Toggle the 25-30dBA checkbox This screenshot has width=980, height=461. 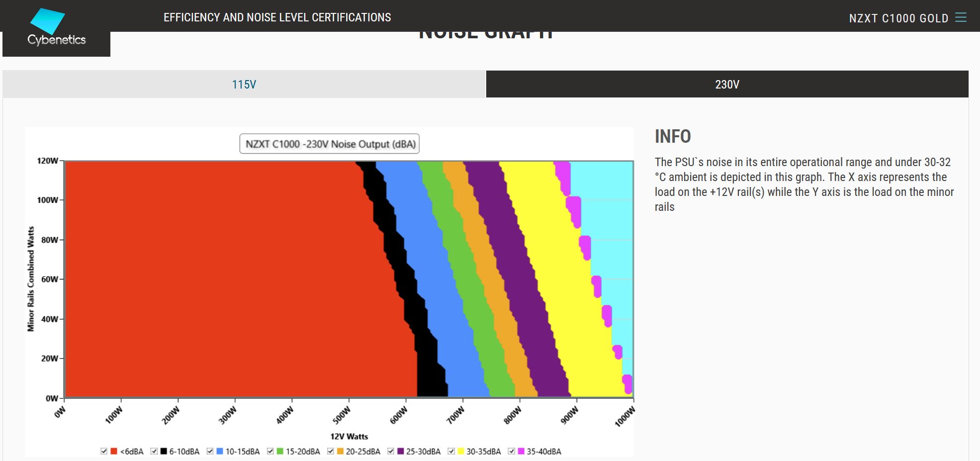pyautogui.click(x=391, y=451)
